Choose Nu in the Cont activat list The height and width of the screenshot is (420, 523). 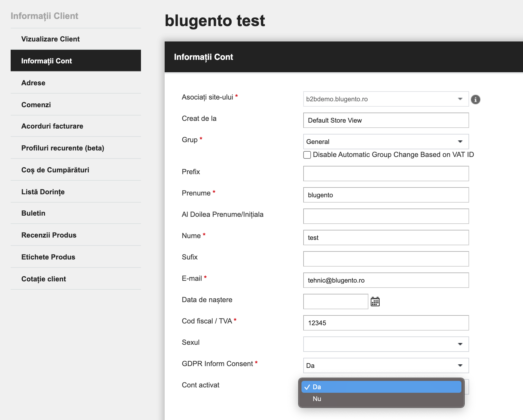pos(381,399)
